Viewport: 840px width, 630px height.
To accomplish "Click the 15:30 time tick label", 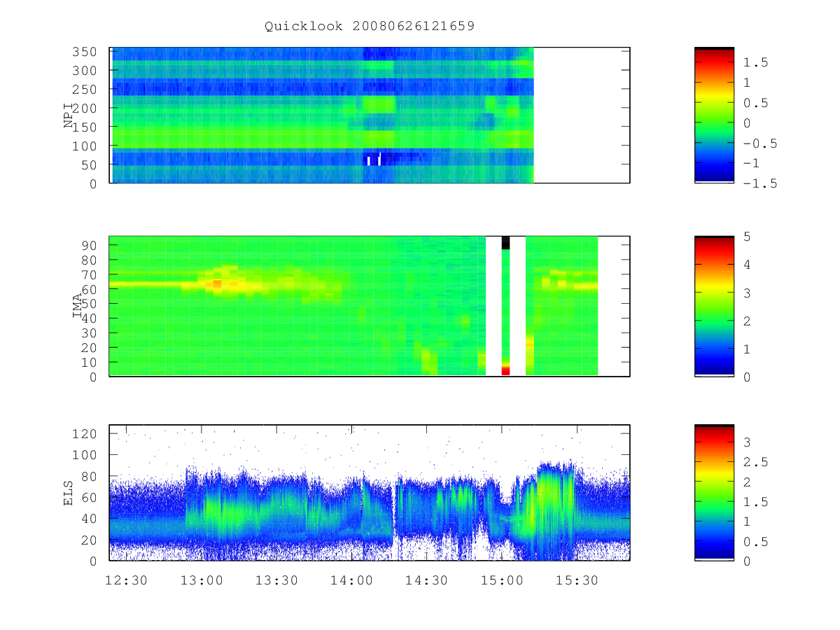I will pos(577,580).
